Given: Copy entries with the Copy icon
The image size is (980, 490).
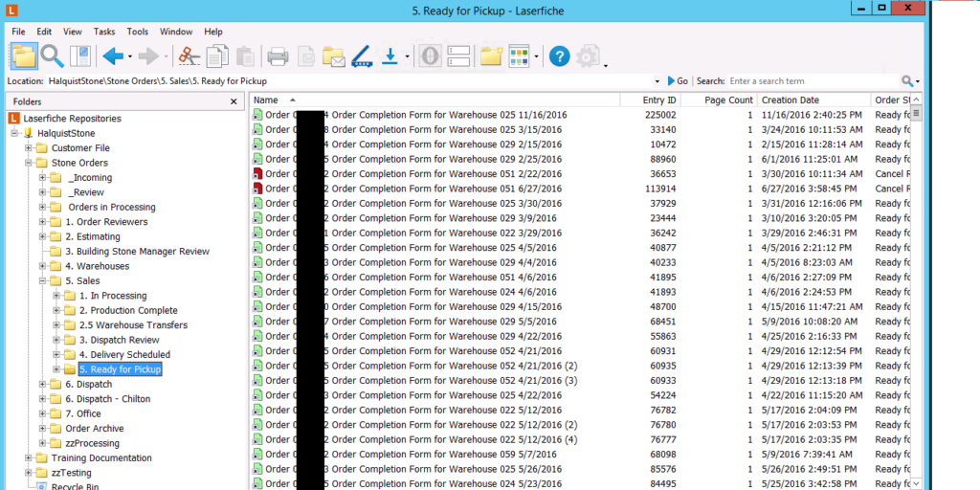Looking at the screenshot, I should click(217, 56).
